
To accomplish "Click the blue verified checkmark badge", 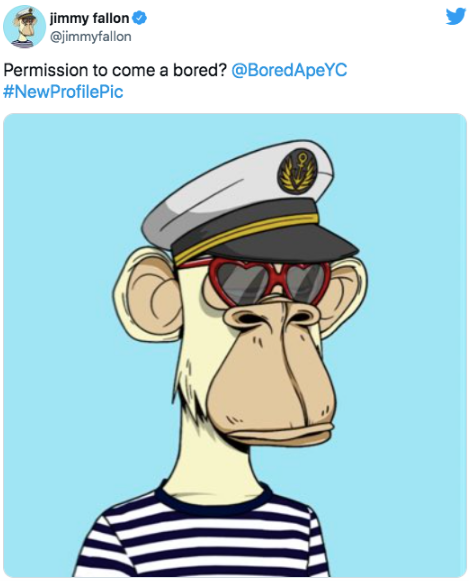I will click(x=140, y=18).
